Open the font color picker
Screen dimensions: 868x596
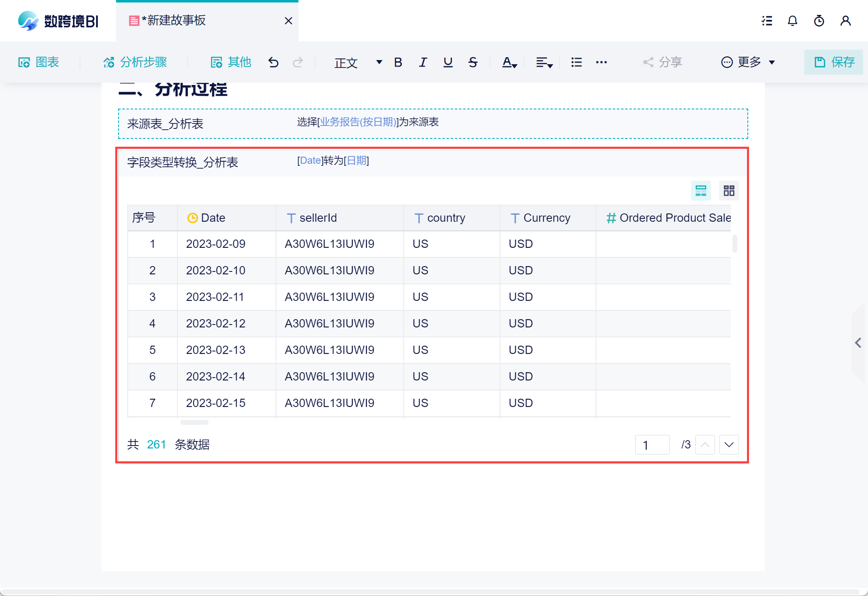click(509, 62)
